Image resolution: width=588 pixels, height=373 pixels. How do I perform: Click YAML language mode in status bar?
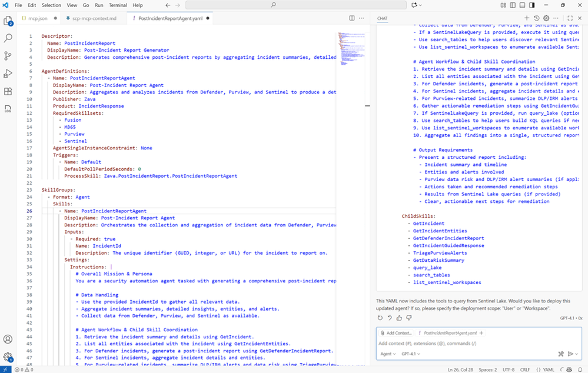[548, 369]
